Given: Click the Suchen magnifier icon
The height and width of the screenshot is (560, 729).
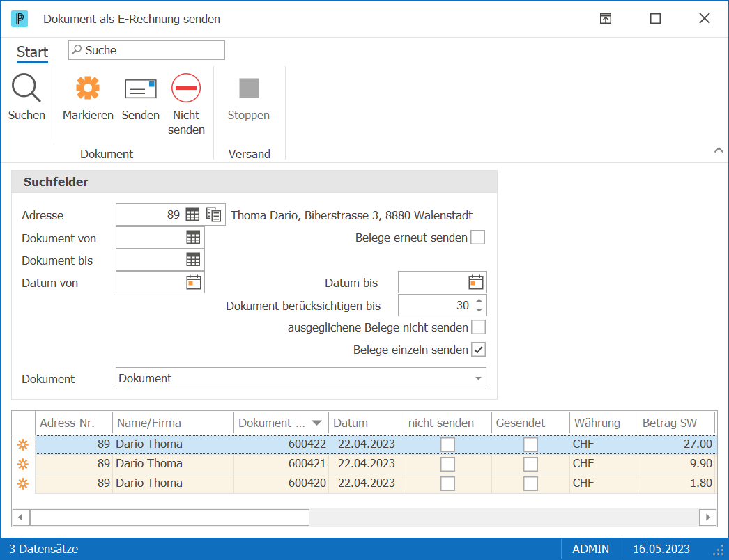Looking at the screenshot, I should (26, 88).
